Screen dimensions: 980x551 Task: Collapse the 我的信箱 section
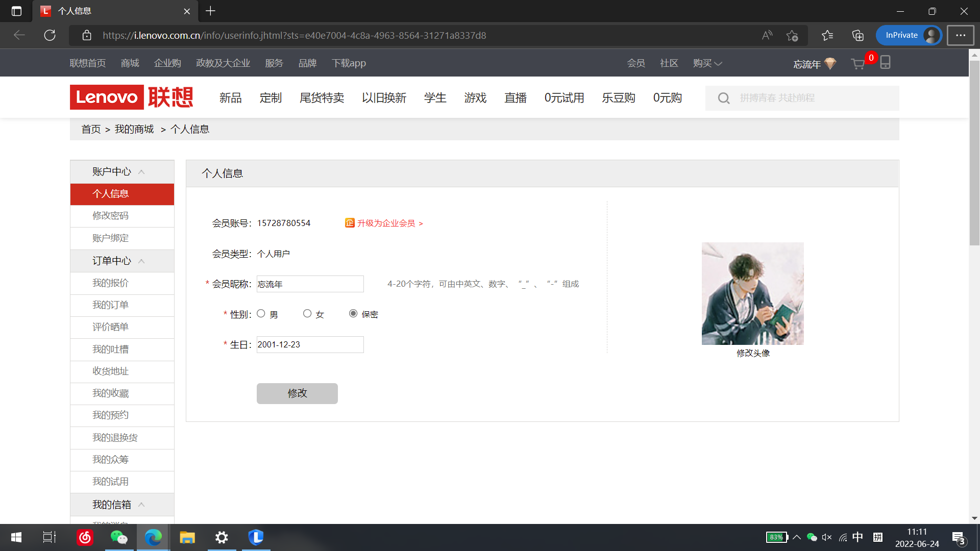[x=141, y=505]
